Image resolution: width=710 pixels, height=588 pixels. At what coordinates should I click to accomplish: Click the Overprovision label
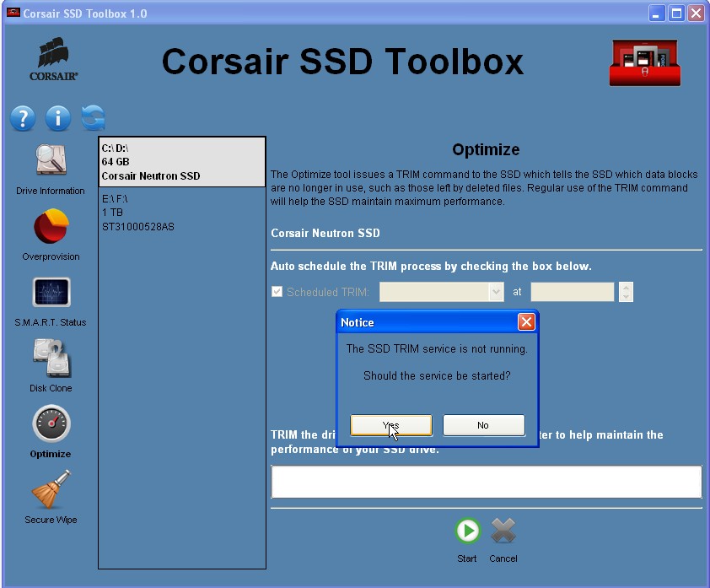point(51,256)
